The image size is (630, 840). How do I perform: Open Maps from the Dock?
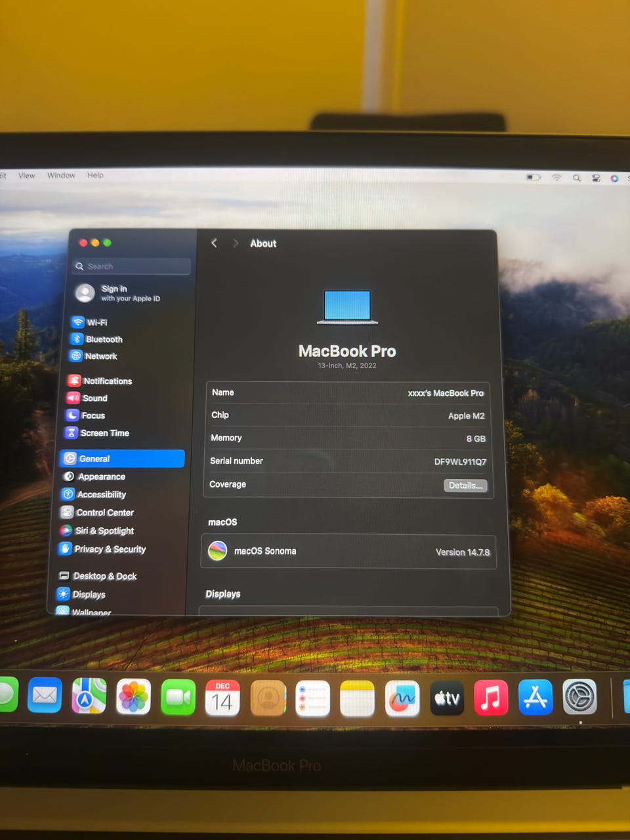pos(89,696)
